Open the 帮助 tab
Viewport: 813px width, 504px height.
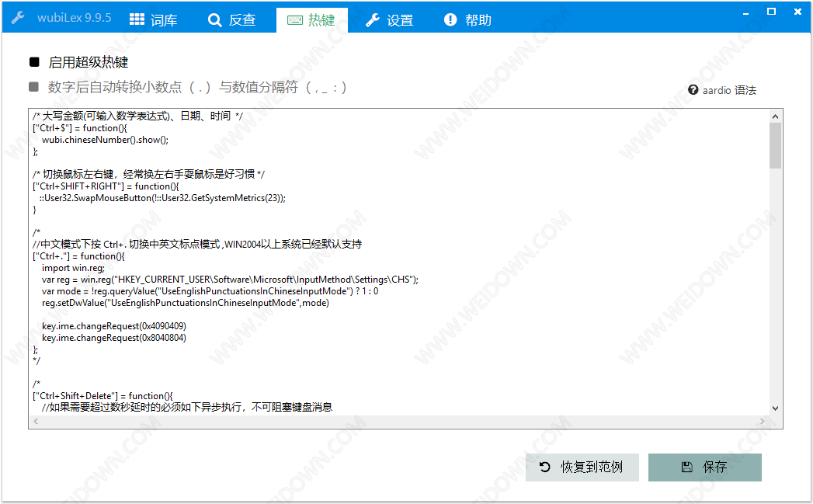click(x=468, y=20)
